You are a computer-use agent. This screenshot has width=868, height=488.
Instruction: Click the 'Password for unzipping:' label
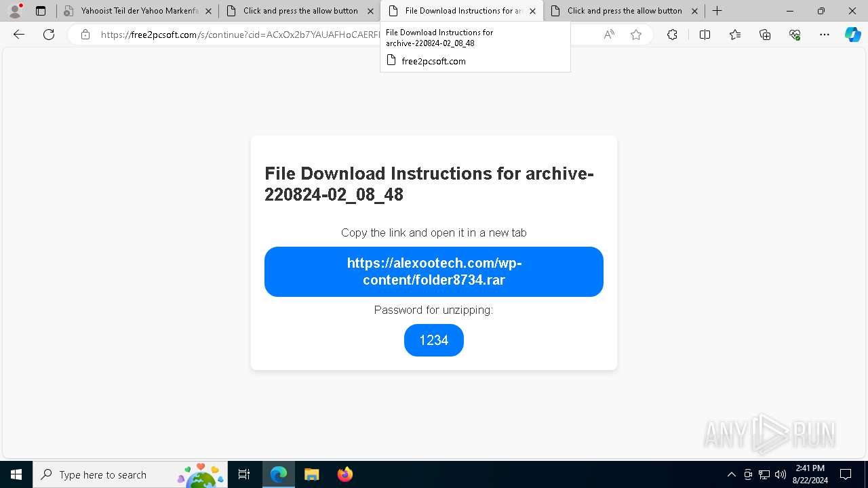pos(434,310)
